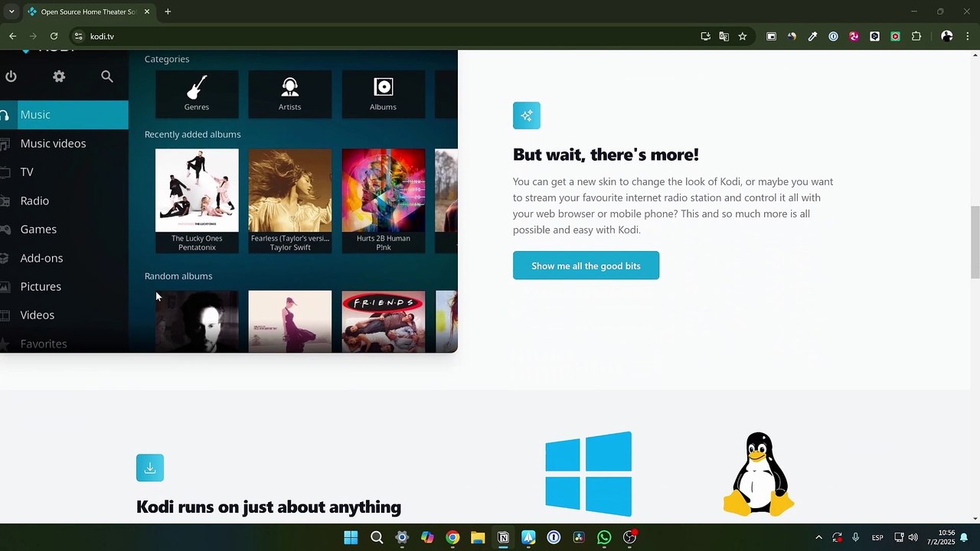Open the Chrome extensions puzzle menu
980x551 pixels.
click(916, 36)
